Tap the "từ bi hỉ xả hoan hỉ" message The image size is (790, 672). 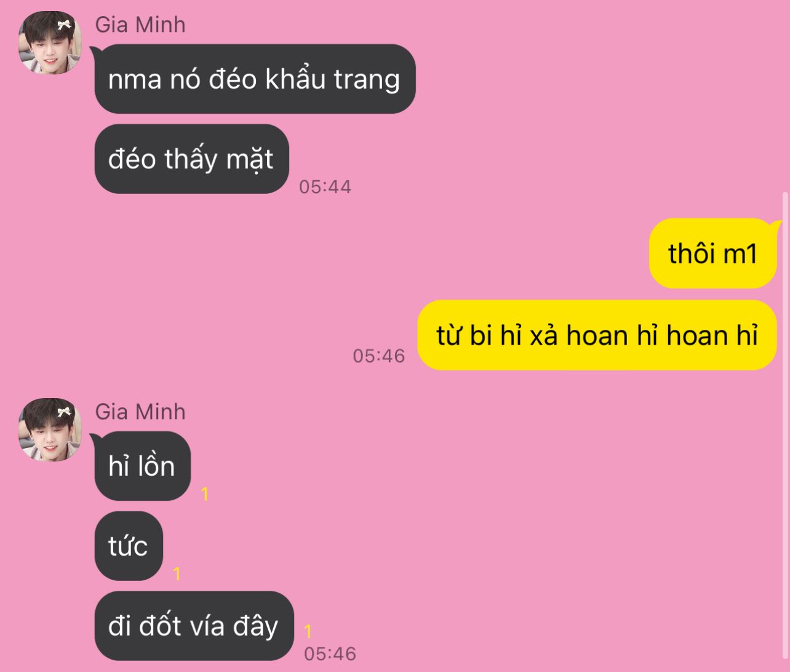(x=597, y=335)
